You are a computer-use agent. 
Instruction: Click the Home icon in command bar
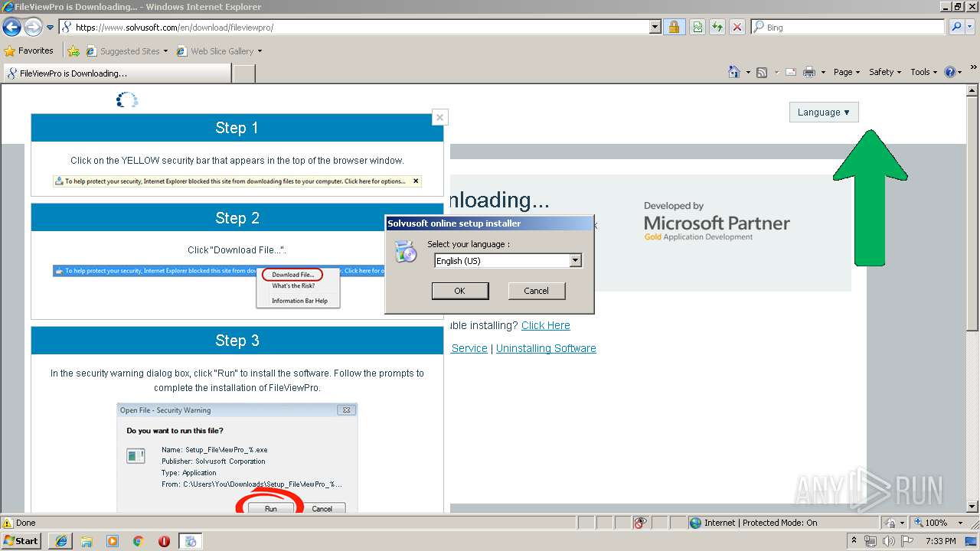733,72
